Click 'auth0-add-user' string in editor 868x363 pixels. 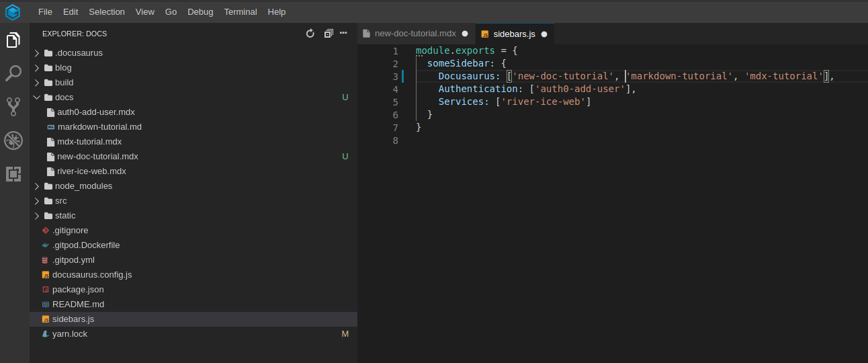point(580,89)
